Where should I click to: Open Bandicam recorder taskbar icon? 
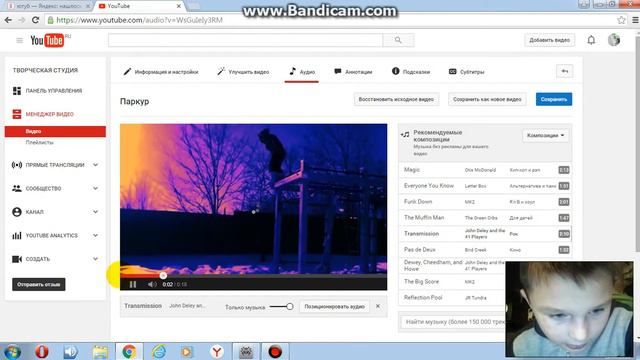tap(275, 351)
